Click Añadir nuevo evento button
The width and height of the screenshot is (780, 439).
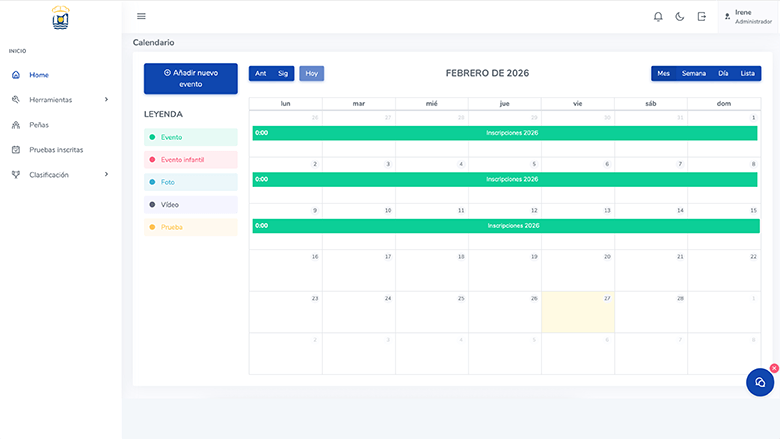[190, 79]
